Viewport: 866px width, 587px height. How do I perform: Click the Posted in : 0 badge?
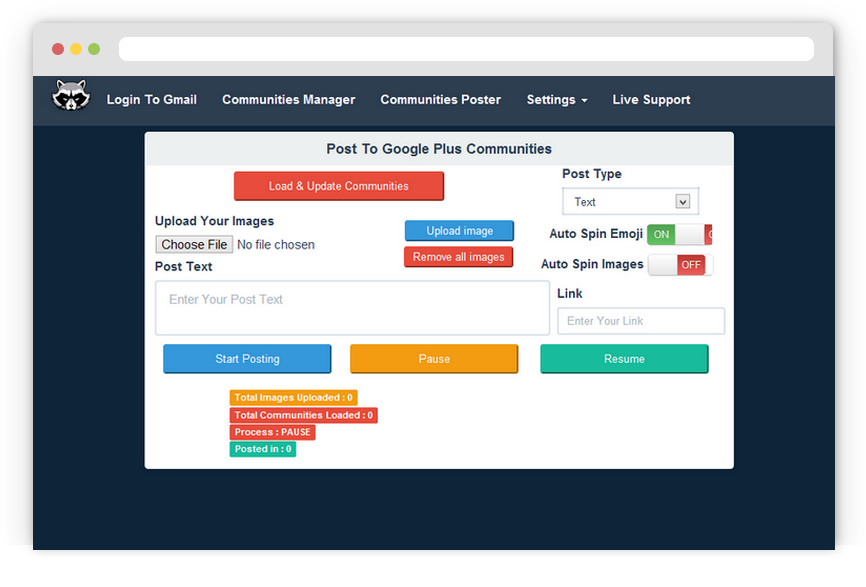(x=262, y=449)
